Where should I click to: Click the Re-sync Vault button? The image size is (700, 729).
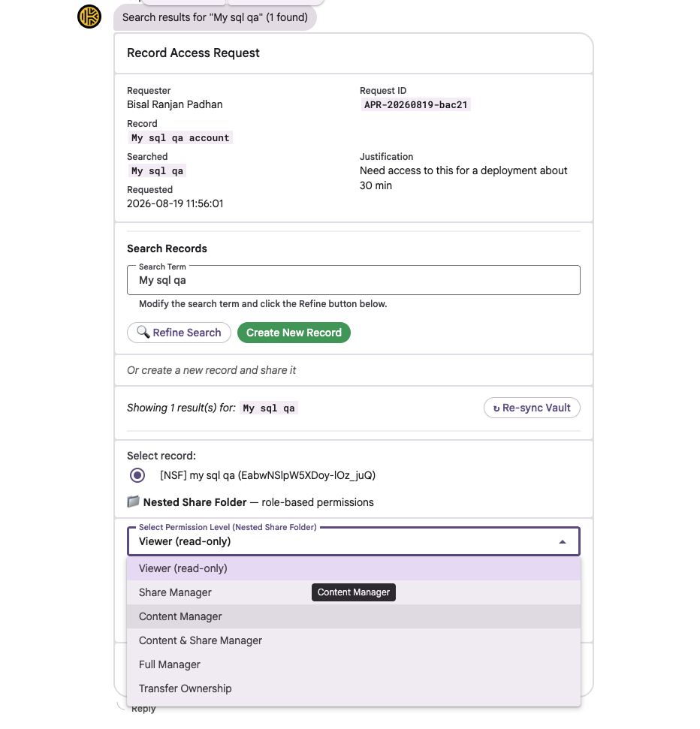(x=532, y=408)
